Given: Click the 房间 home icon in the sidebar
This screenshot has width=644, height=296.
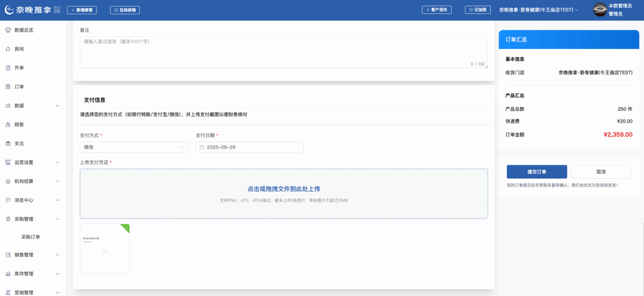Looking at the screenshot, I should 8,49.
